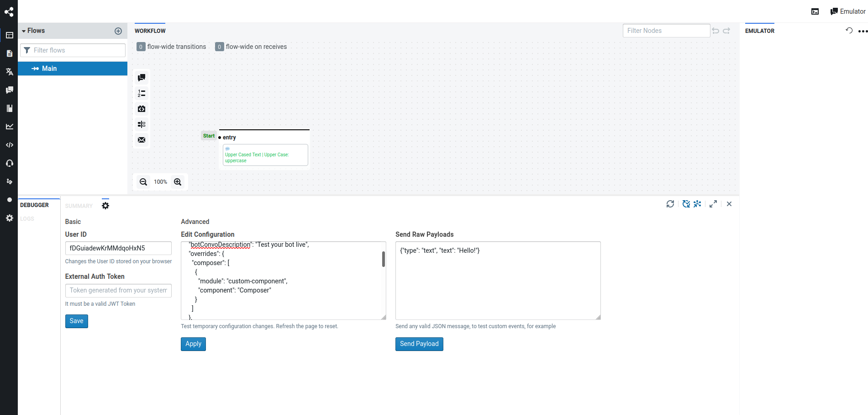Image resolution: width=868 pixels, height=415 pixels.
Task: Select the Execute Code node tool
Action: (142, 109)
